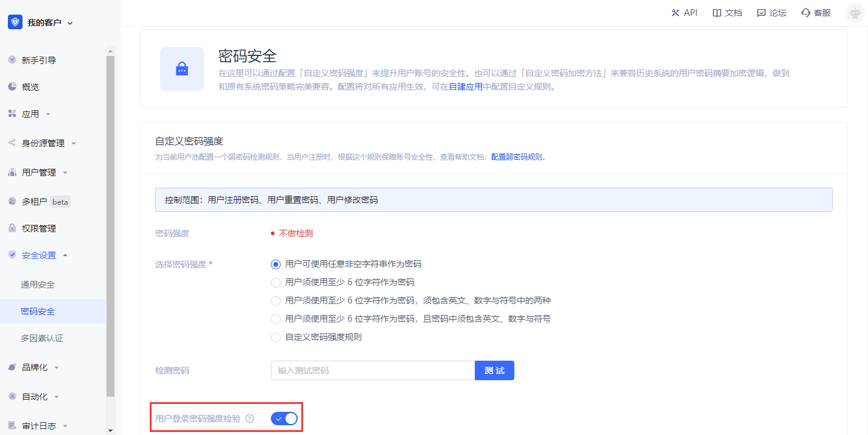Click the API icon in top bar
The image size is (868, 435).
click(674, 13)
